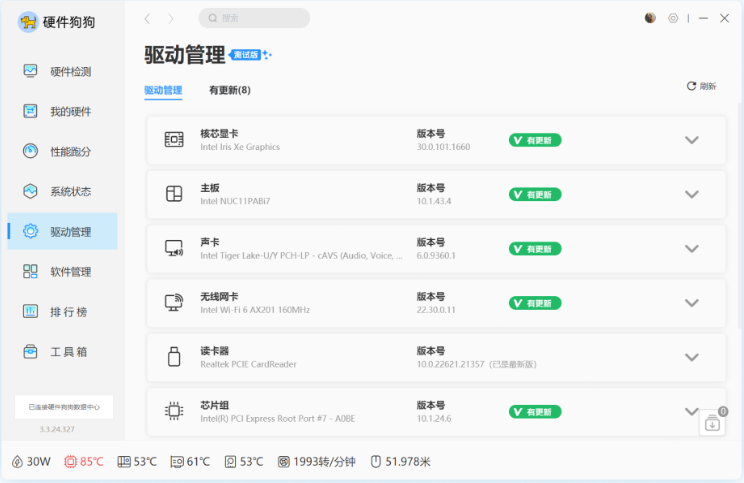The image size is (744, 483).
Task: Click version 10.0.22621.21357 text
Action: 450,364
